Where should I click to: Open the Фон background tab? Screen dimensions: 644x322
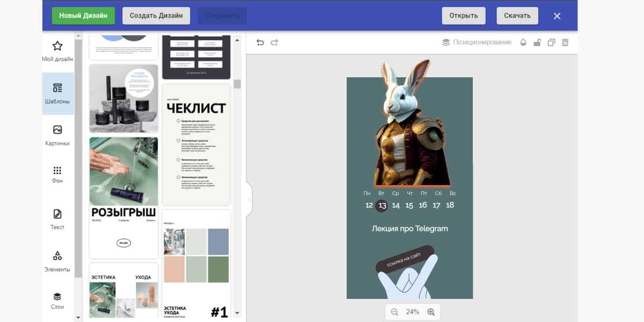click(x=57, y=174)
